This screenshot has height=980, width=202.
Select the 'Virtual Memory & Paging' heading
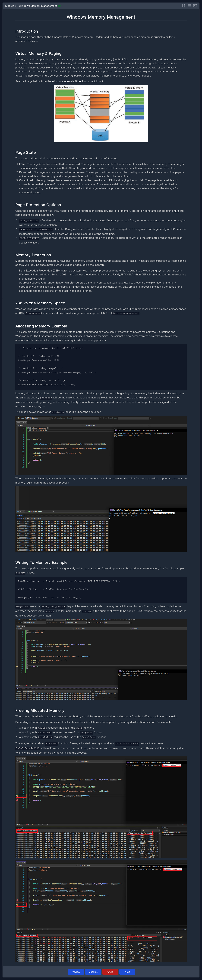tap(38, 54)
